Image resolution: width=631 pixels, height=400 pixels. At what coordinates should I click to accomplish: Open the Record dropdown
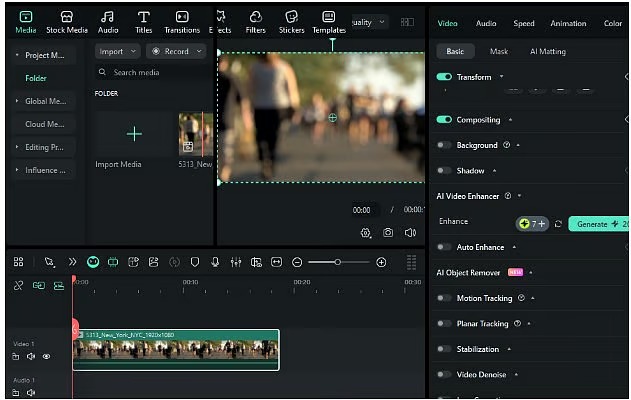pyautogui.click(x=176, y=51)
